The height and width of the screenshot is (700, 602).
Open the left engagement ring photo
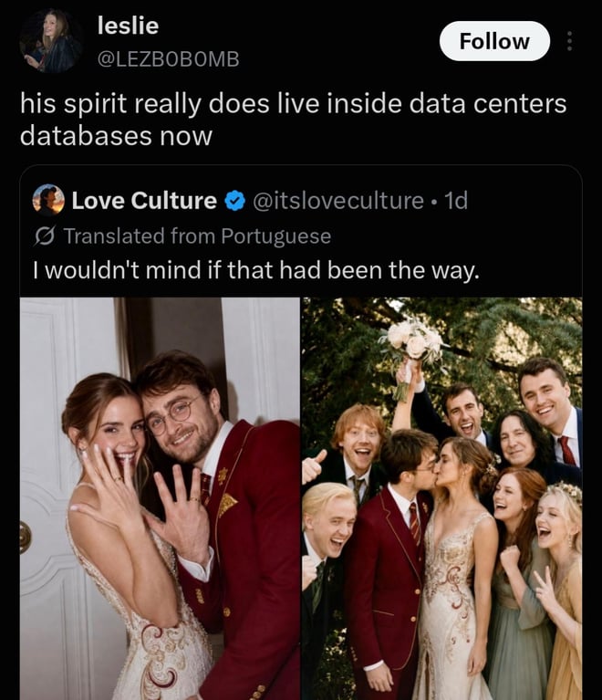pos(160,498)
